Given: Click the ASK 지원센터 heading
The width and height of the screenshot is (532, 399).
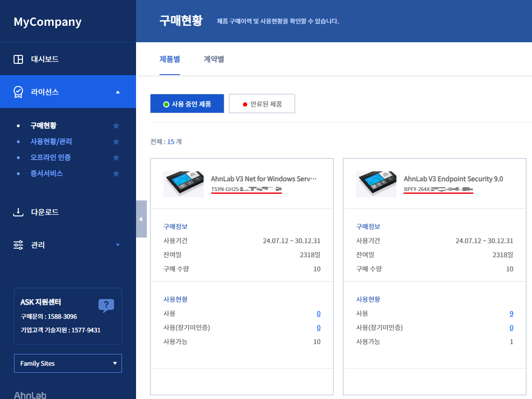Looking at the screenshot, I should (x=41, y=302).
